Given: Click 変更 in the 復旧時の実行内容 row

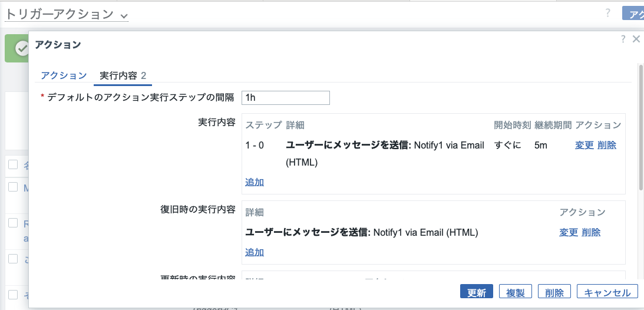Looking at the screenshot, I should point(569,232).
